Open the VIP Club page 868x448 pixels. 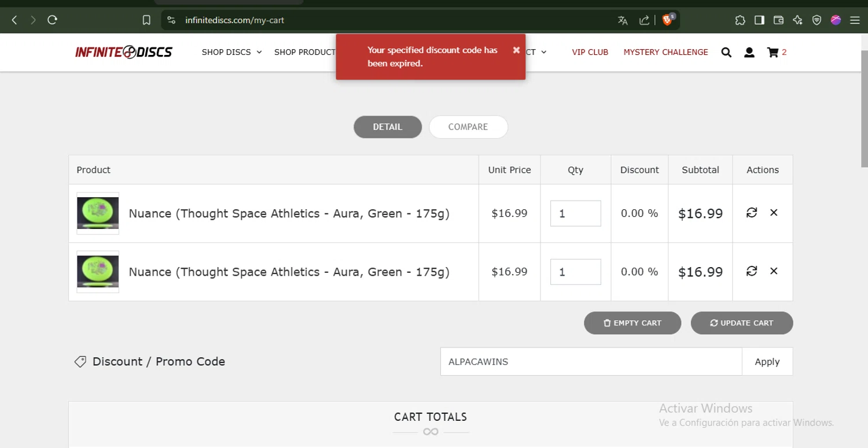pos(590,52)
